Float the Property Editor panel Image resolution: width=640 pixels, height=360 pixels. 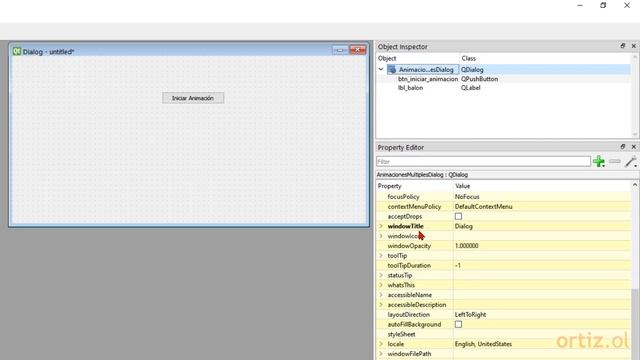pyautogui.click(x=622, y=147)
